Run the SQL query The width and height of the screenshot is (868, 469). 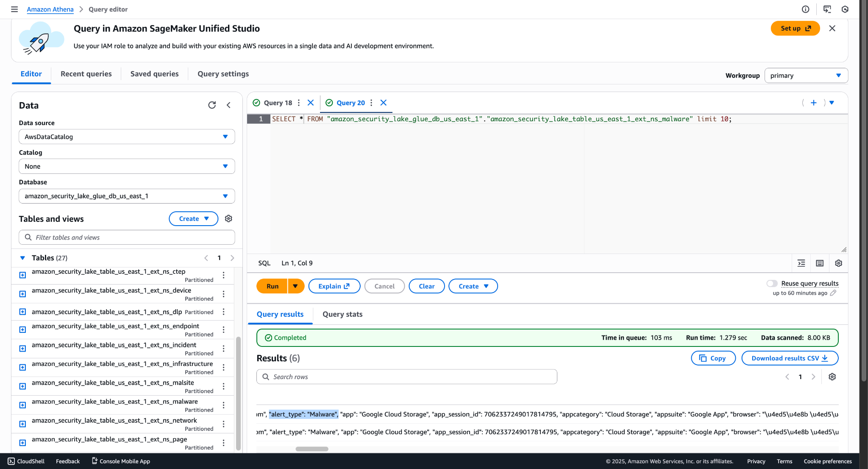tap(272, 286)
